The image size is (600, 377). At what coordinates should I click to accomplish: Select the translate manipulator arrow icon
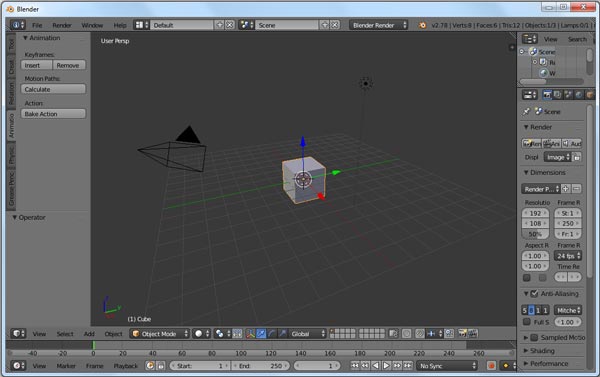(x=261, y=334)
